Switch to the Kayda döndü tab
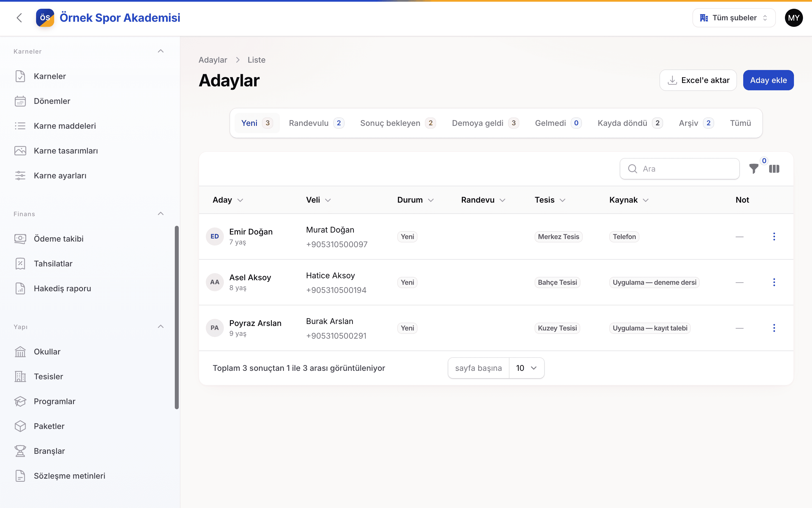This screenshot has width=812, height=508. (x=630, y=123)
